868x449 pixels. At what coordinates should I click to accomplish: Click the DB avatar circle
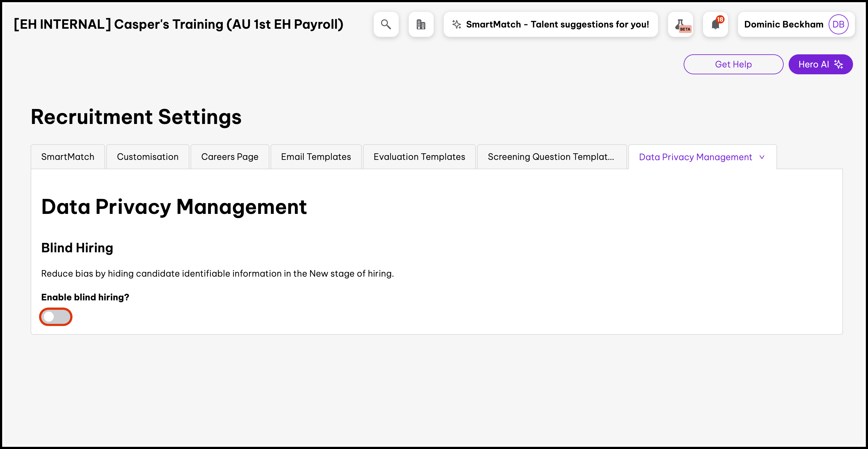pos(838,24)
